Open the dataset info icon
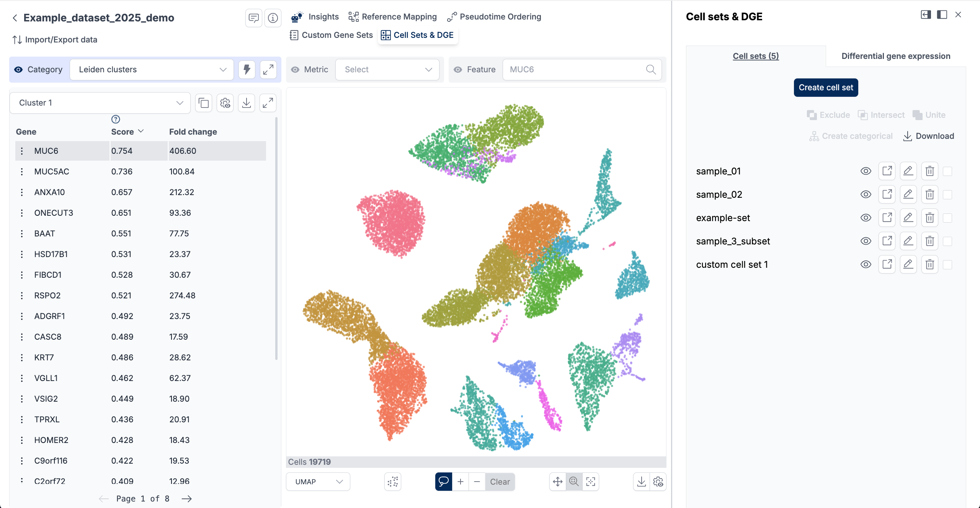Viewport: 980px width, 508px height. coord(273,18)
